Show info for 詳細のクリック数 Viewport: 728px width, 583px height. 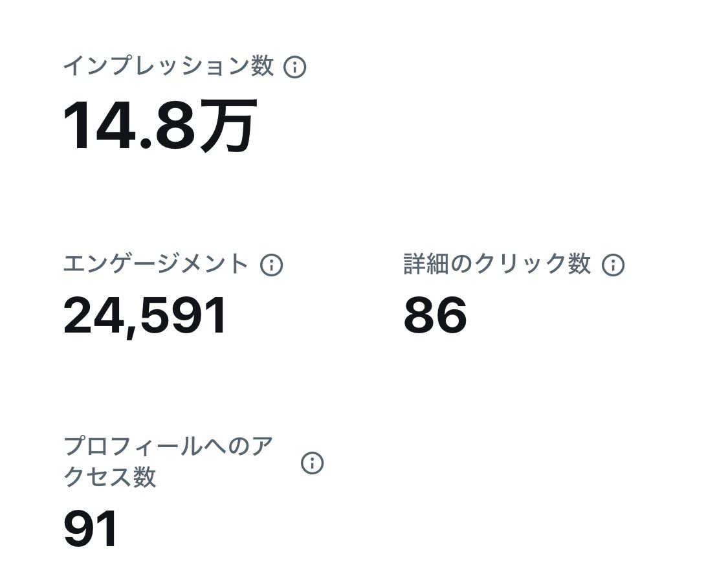pyautogui.click(x=613, y=265)
